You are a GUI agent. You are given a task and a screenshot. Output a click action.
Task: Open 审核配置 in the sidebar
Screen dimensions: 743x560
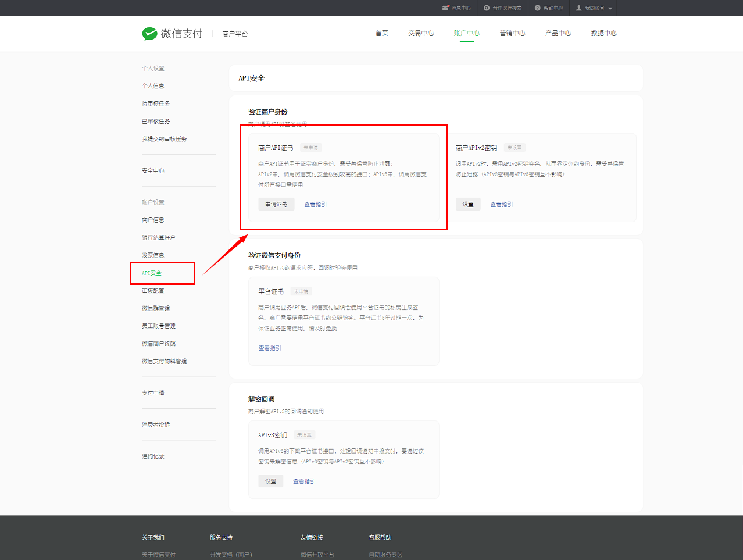(x=153, y=291)
